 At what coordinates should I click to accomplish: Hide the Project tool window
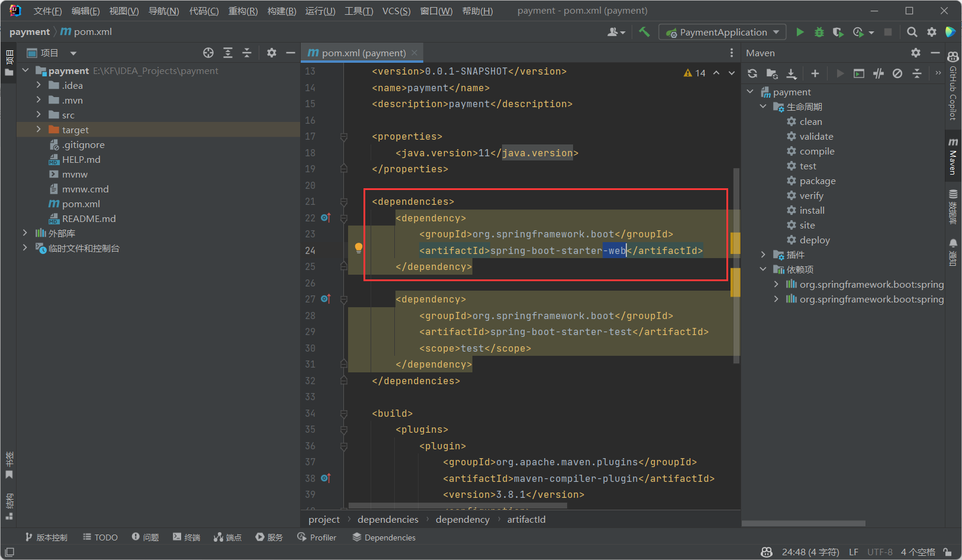(291, 53)
